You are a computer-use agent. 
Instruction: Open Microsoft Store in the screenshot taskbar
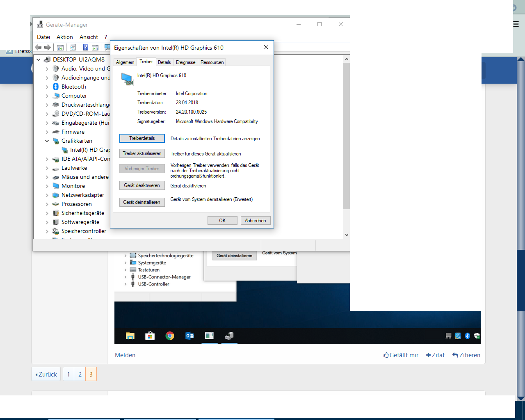150,336
